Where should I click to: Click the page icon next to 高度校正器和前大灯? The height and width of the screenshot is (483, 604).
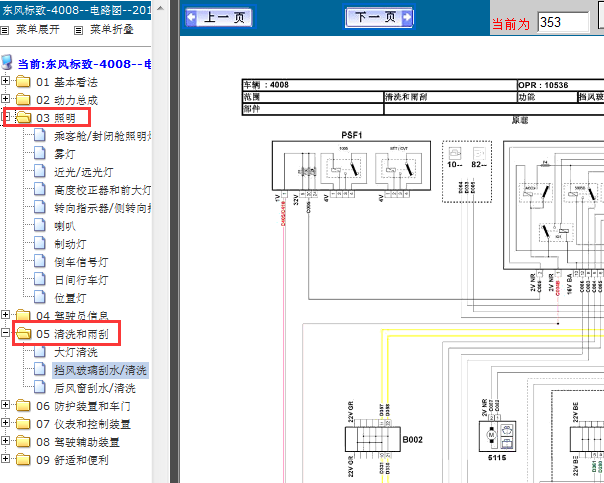40,189
